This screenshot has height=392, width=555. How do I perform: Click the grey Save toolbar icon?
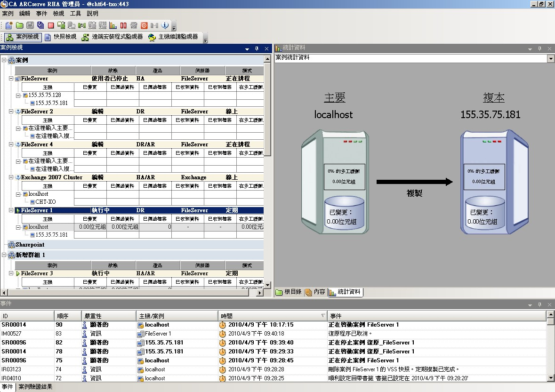tap(30, 25)
